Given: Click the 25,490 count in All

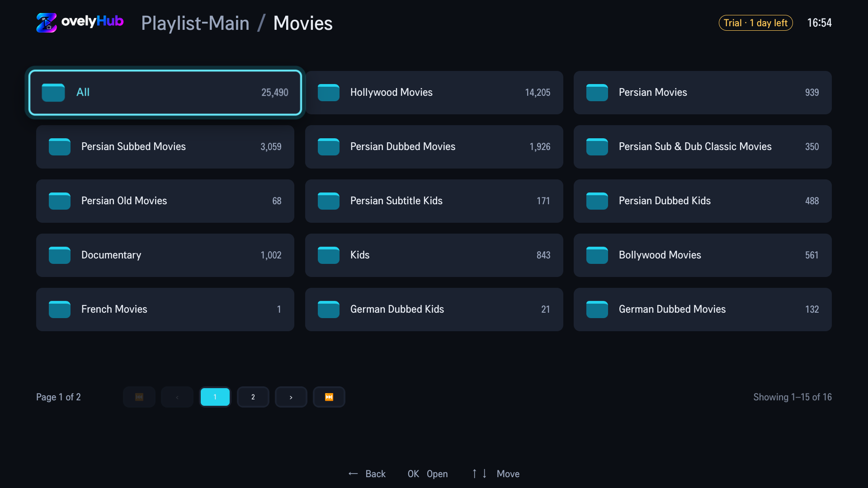Looking at the screenshot, I should coord(275,93).
